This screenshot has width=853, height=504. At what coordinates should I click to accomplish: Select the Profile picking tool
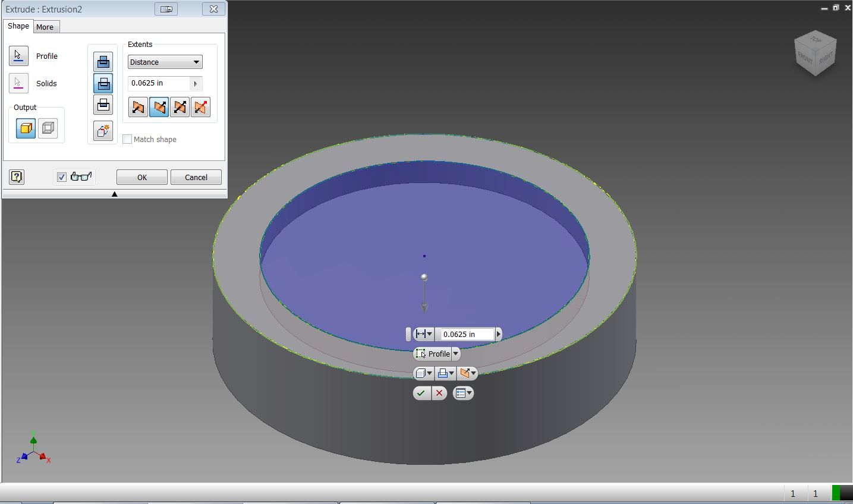click(18, 55)
